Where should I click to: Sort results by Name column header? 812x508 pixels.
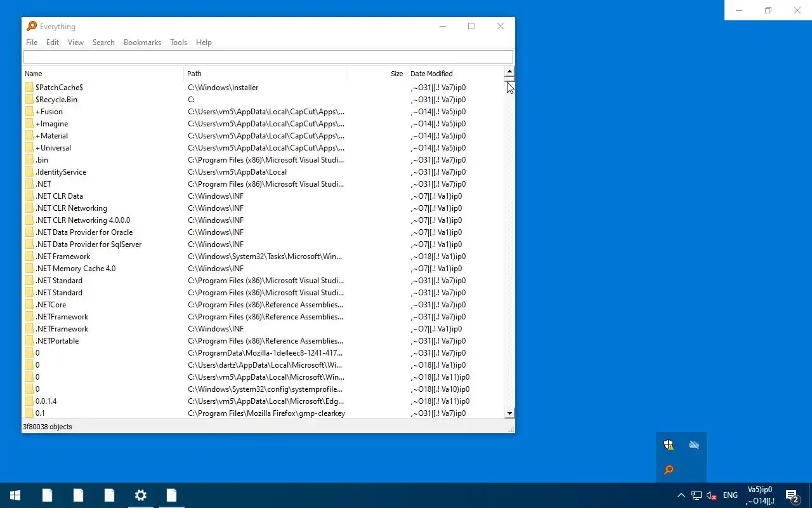(103, 74)
